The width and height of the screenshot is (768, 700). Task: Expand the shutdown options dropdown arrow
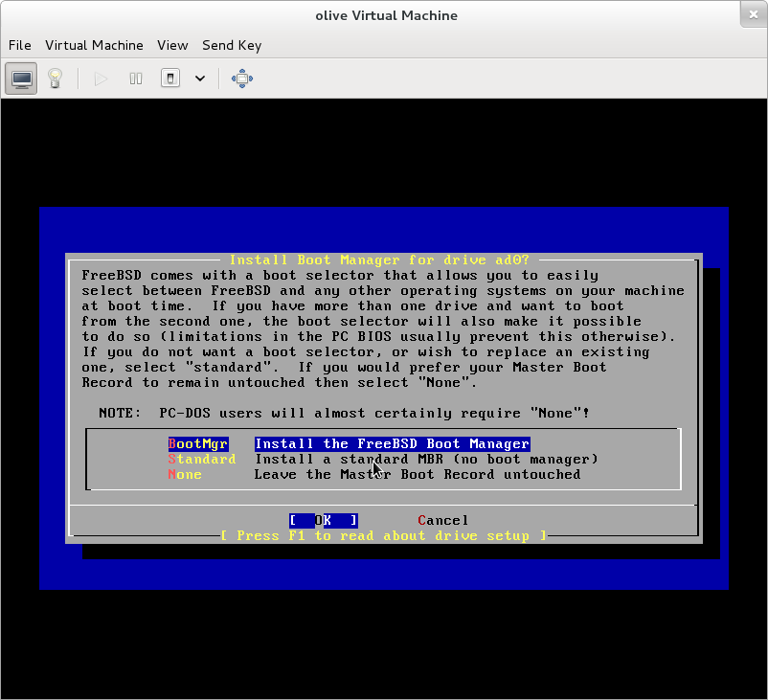200,79
